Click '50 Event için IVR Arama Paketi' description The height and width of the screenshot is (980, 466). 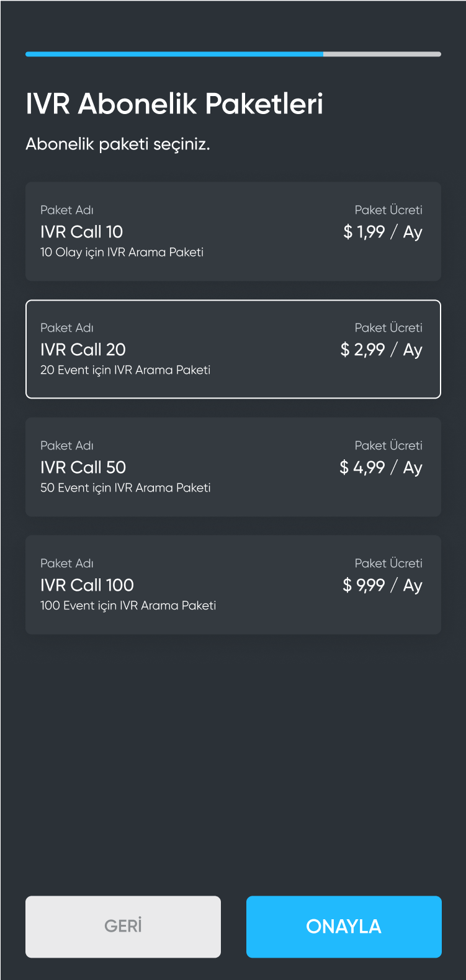[125, 488]
